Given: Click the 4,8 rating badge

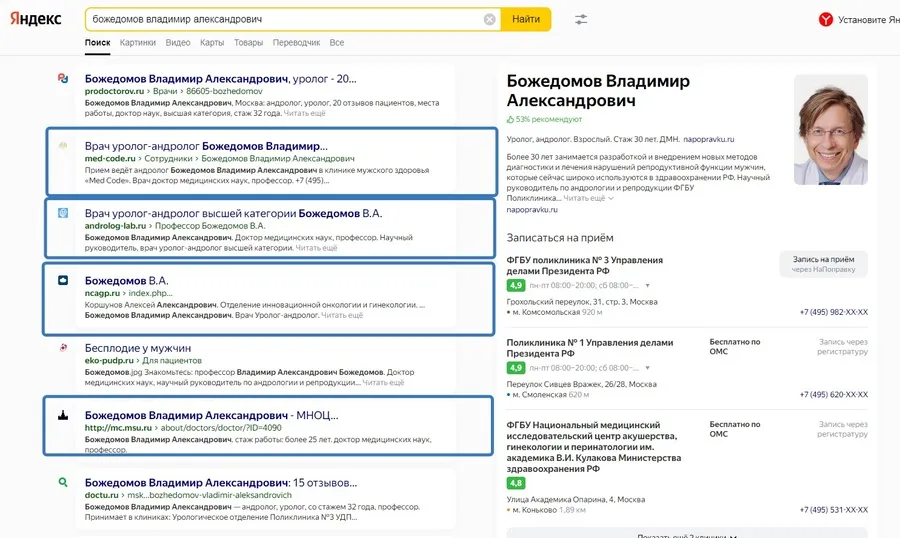Looking at the screenshot, I should pos(515,483).
